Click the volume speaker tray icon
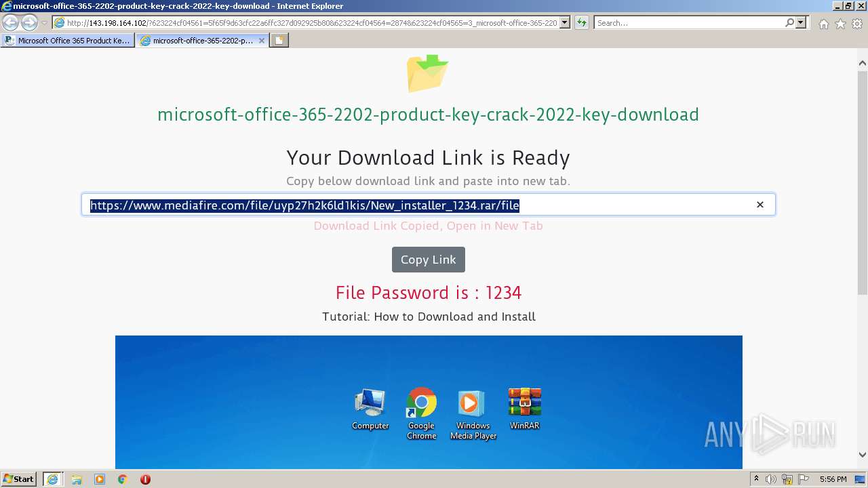The height and width of the screenshot is (488, 868). [771, 479]
